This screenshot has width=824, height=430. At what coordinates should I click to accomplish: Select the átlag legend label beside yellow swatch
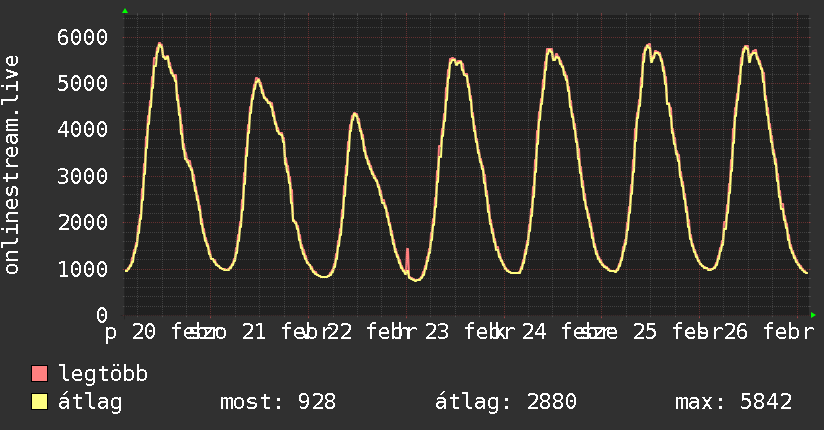point(90,402)
